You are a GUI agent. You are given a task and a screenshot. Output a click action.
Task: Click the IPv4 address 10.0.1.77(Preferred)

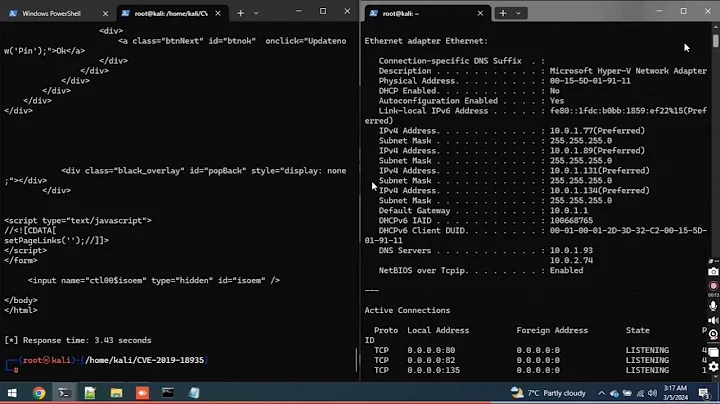[x=597, y=131]
